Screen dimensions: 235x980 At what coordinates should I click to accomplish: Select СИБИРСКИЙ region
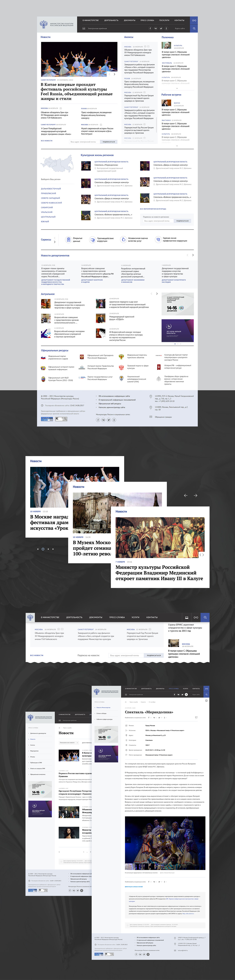coord(47,207)
